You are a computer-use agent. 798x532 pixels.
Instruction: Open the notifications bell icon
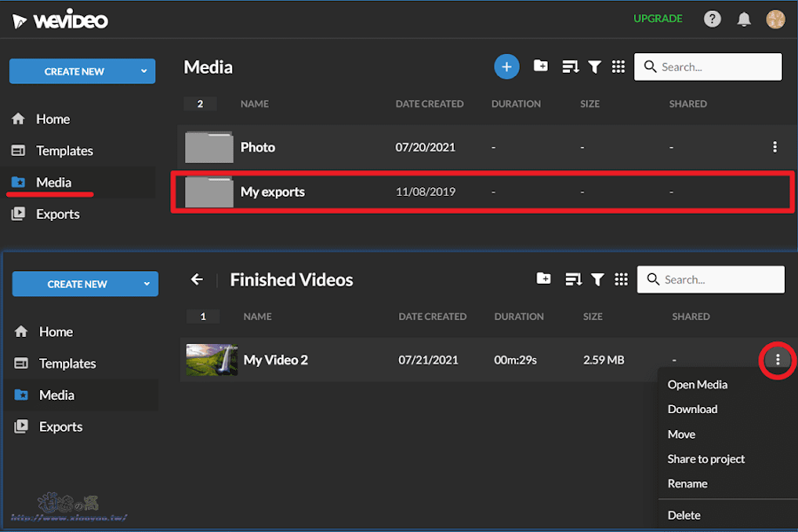click(x=744, y=19)
